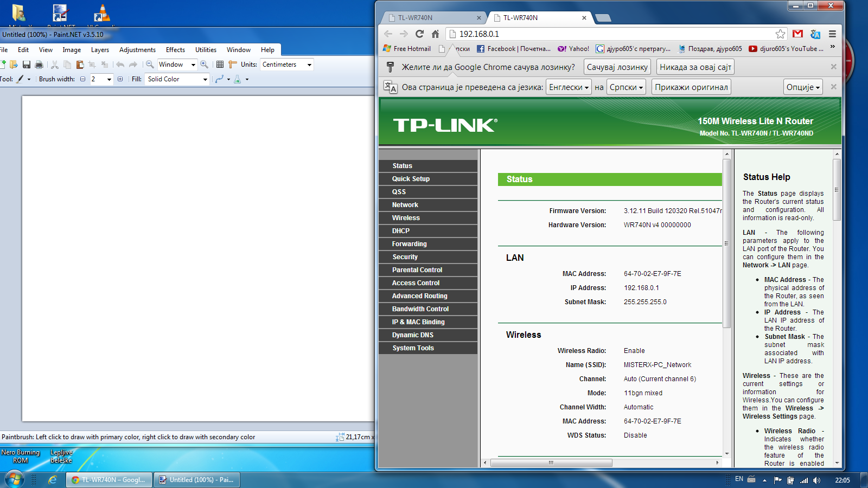Click the Cut scissors icon in Paint.NET
868x488 pixels.
55,65
